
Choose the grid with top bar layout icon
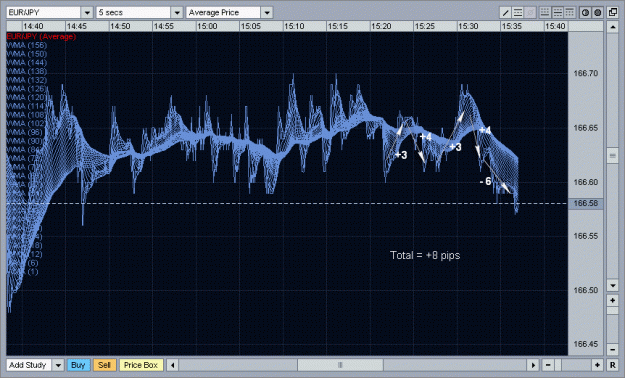pyautogui.click(x=570, y=13)
